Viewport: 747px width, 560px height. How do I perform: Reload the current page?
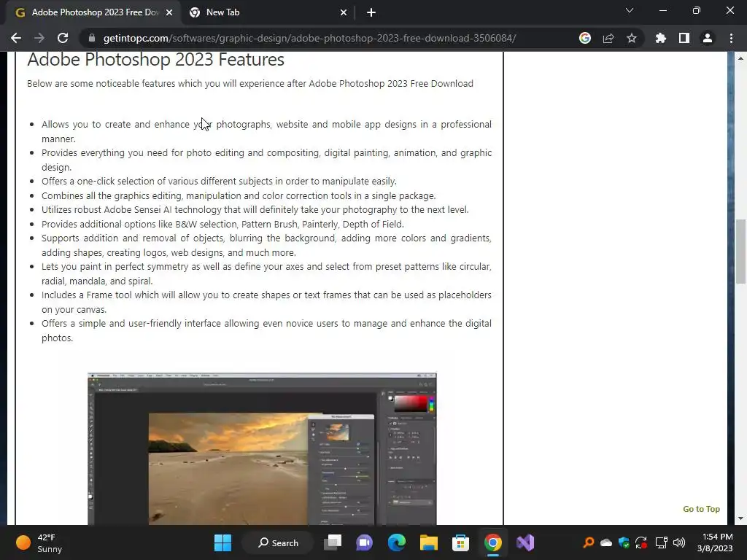[x=63, y=38]
